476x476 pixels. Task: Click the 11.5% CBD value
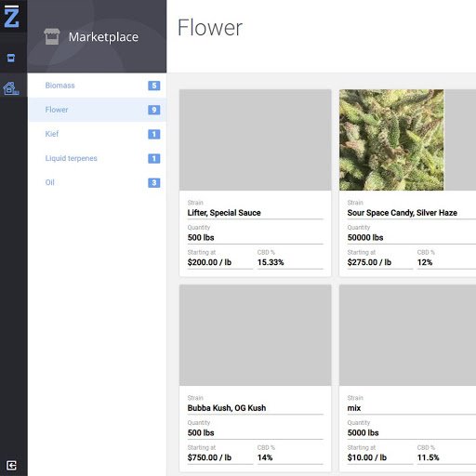click(429, 457)
